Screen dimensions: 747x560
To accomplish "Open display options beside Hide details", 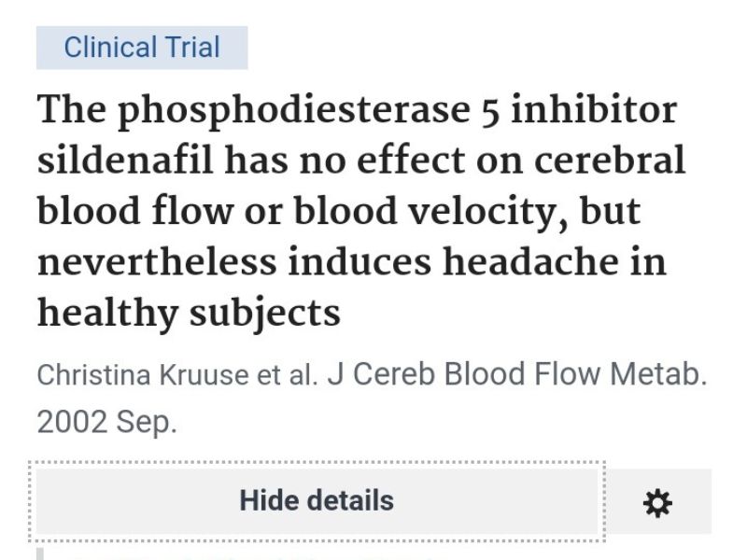I will tap(657, 502).
